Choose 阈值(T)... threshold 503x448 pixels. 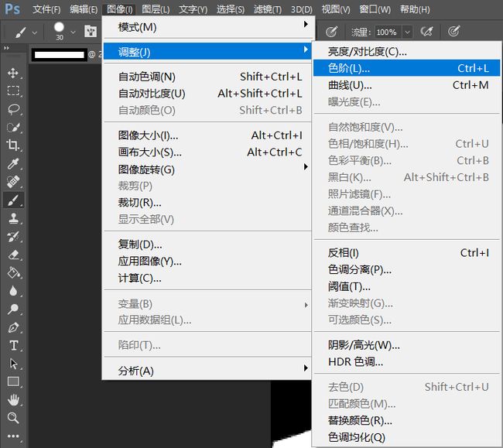(406, 286)
